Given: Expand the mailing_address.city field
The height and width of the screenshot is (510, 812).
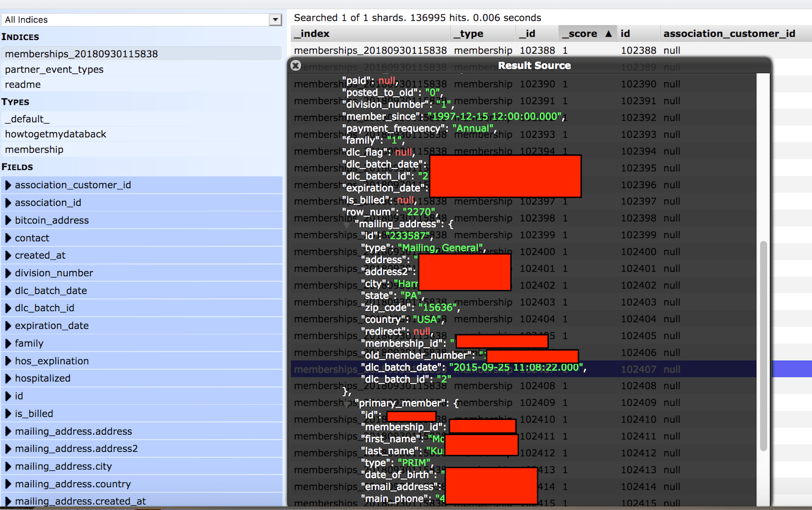Looking at the screenshot, I should pyautogui.click(x=8, y=467).
